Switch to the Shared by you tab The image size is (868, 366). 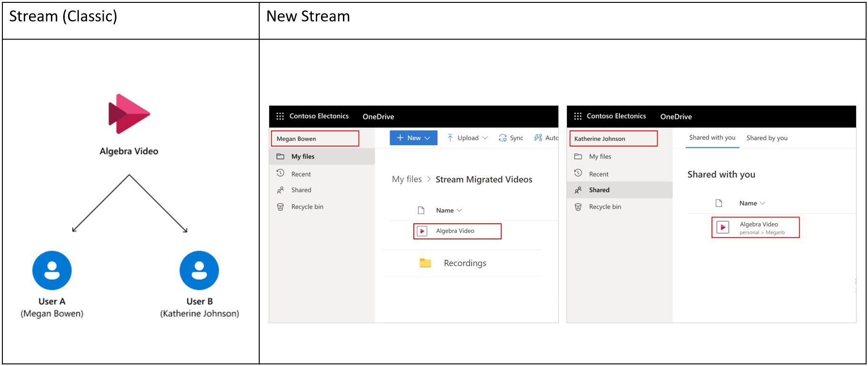767,138
